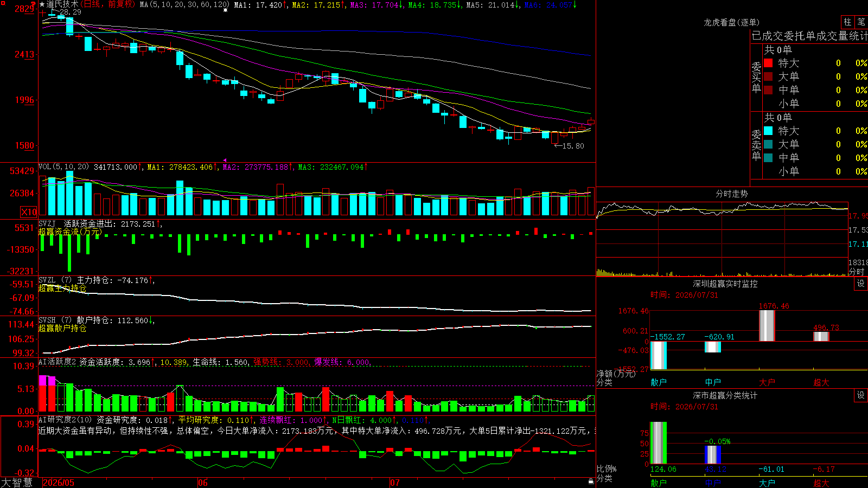The width and height of the screenshot is (868, 488).
Task: Click the 2026/05 date marker on time axis
Action: point(59,483)
